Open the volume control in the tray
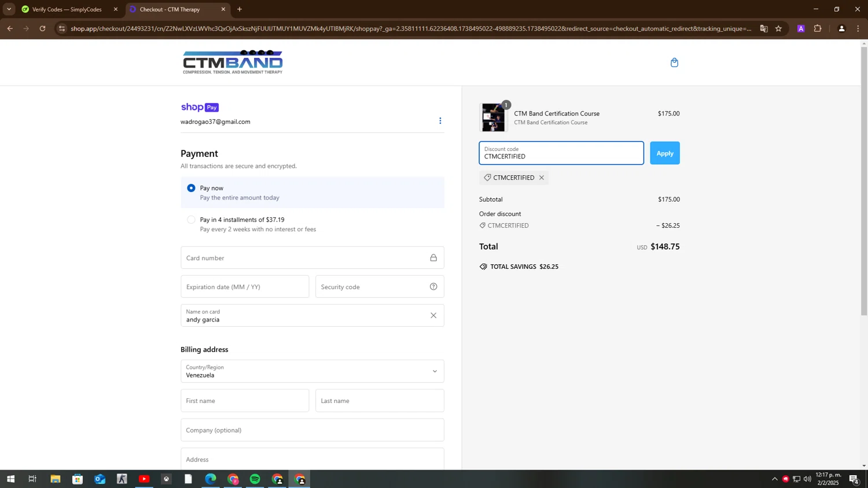 (x=807, y=479)
